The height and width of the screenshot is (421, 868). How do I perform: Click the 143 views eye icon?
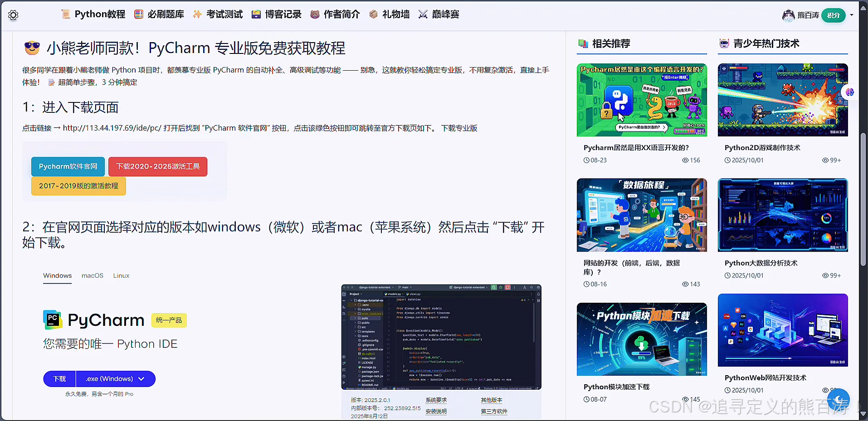pos(685,285)
